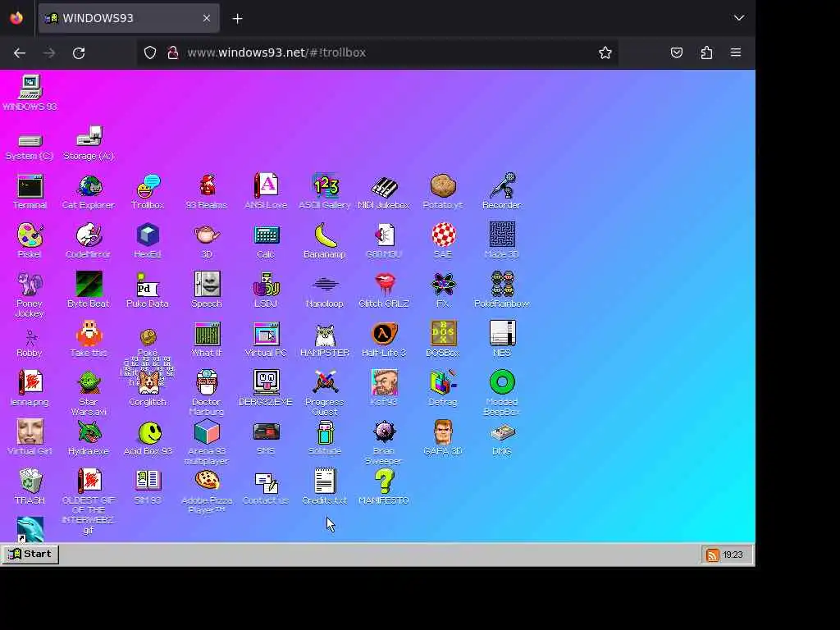
Task: Select the Piskel paint palette icon
Action: (30, 240)
